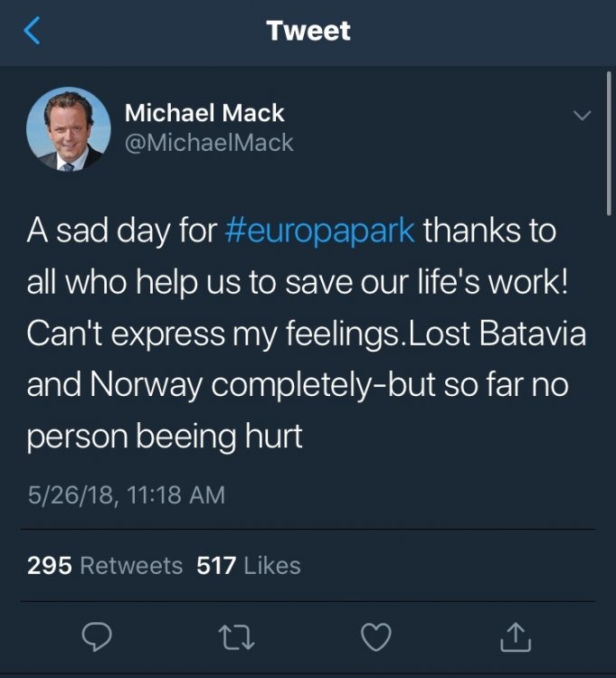Expand the tweet options chevron

click(x=582, y=116)
